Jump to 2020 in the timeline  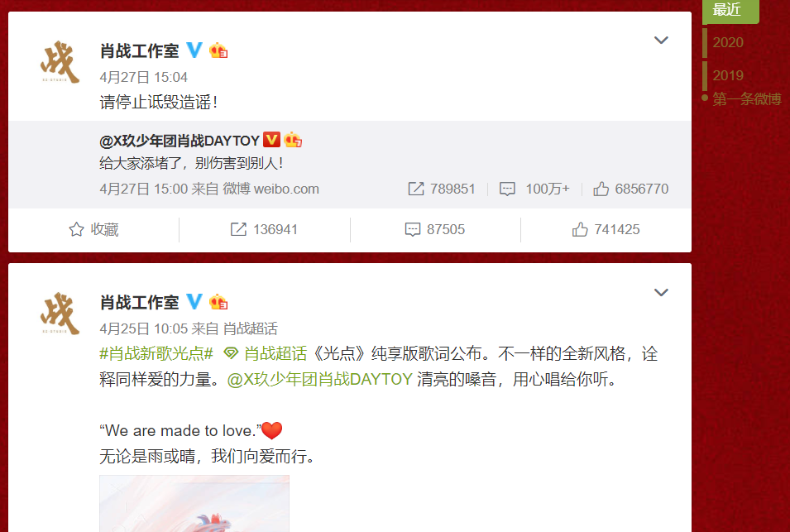(728, 42)
